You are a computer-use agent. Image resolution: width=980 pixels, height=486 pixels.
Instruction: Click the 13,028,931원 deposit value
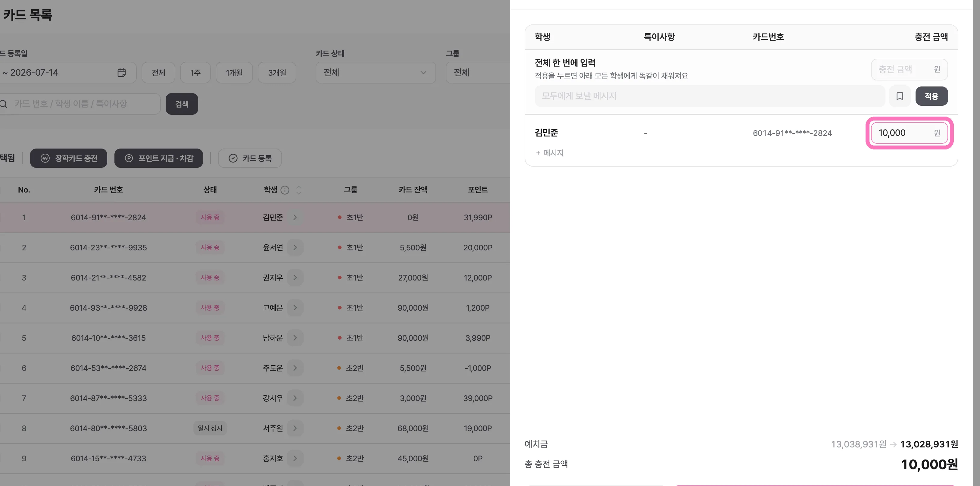click(929, 444)
